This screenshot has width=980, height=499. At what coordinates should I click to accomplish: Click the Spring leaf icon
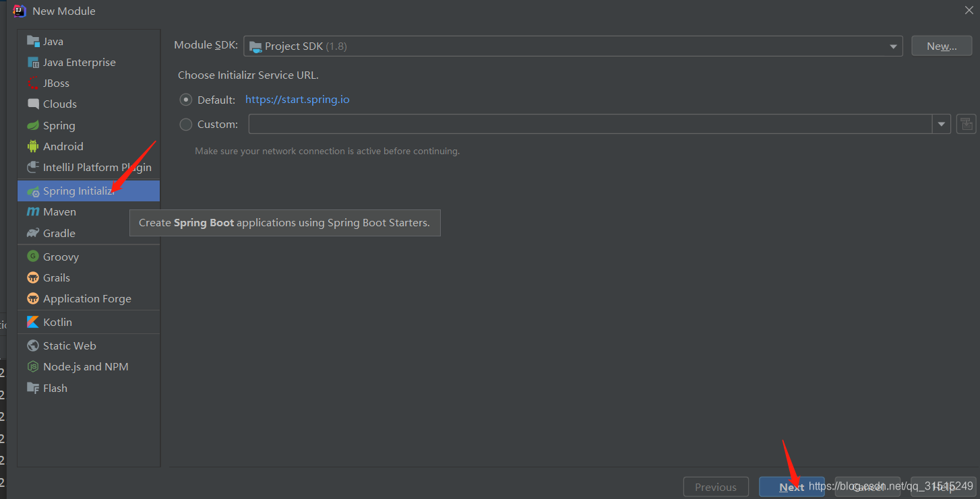tap(33, 125)
